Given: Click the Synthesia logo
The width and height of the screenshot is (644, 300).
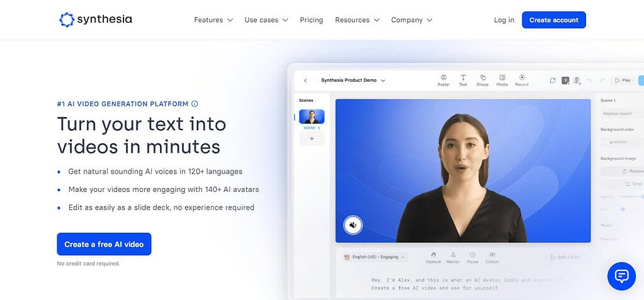Looking at the screenshot, I should pyautogui.click(x=96, y=19).
